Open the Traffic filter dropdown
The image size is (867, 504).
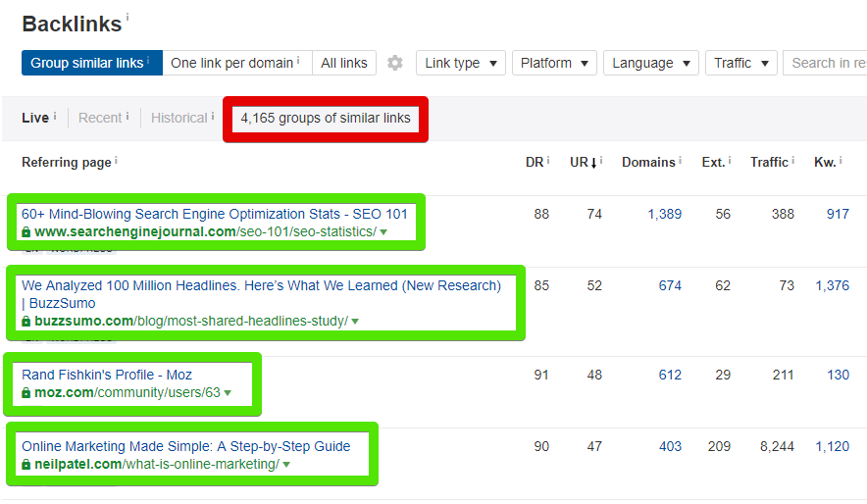[740, 63]
